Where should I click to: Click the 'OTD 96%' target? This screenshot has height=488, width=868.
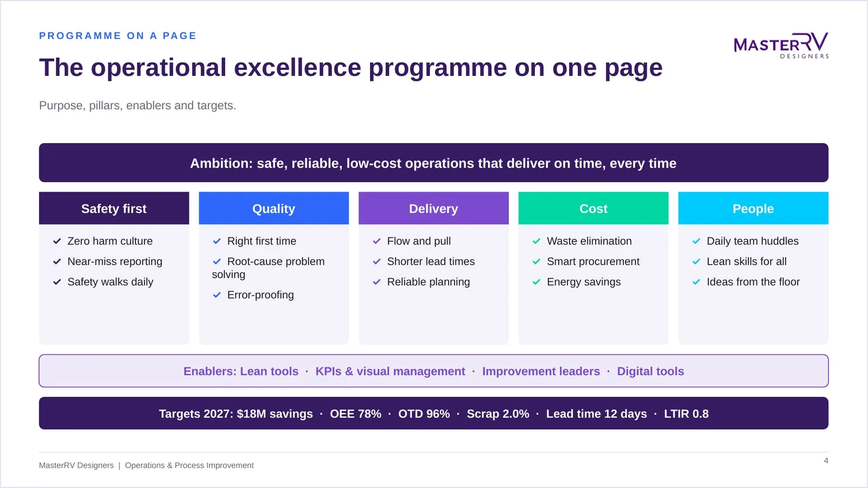pyautogui.click(x=424, y=414)
